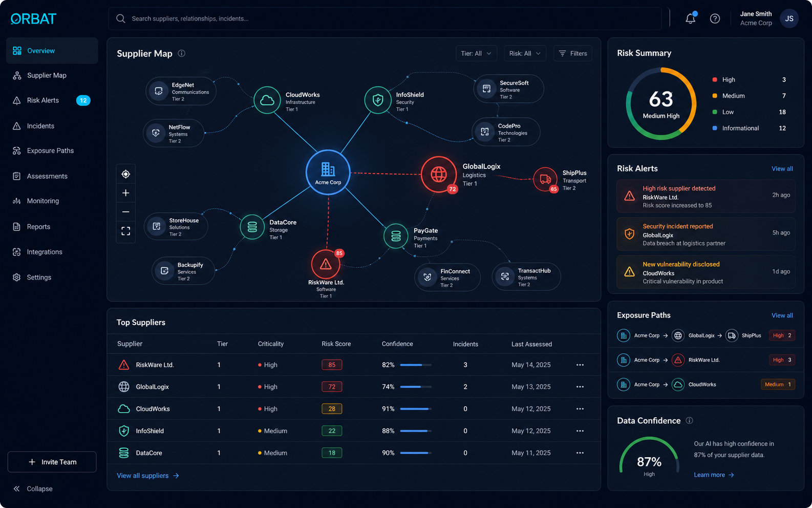Image resolution: width=812 pixels, height=508 pixels.
Task: Open the Tier: All dropdown
Action: tap(476, 53)
